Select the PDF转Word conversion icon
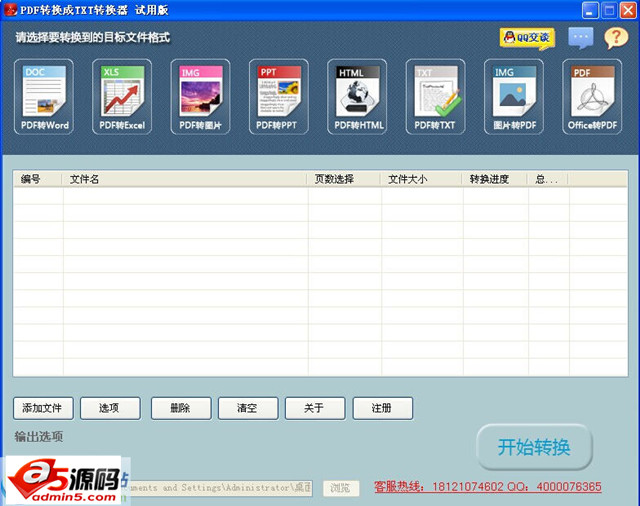 coord(44,97)
